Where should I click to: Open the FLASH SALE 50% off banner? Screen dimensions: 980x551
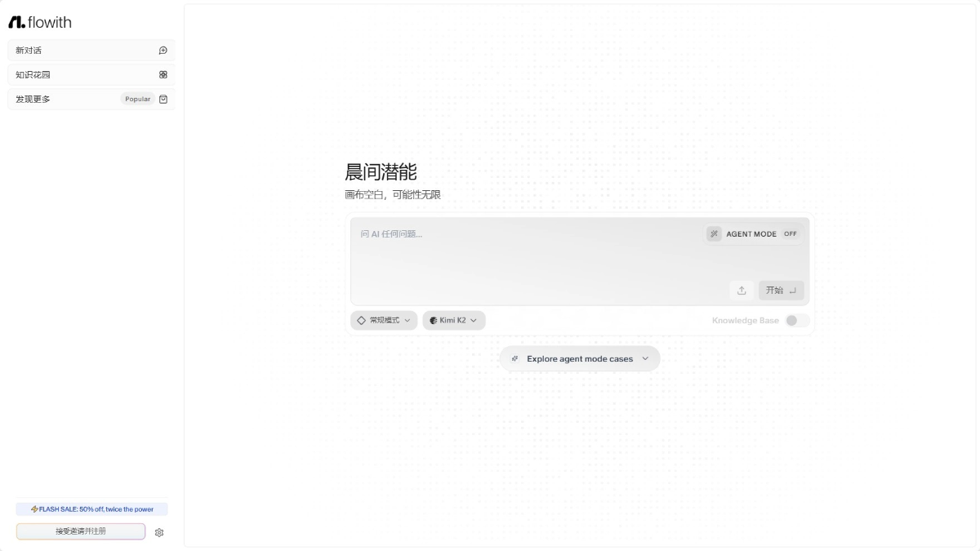tap(91, 509)
